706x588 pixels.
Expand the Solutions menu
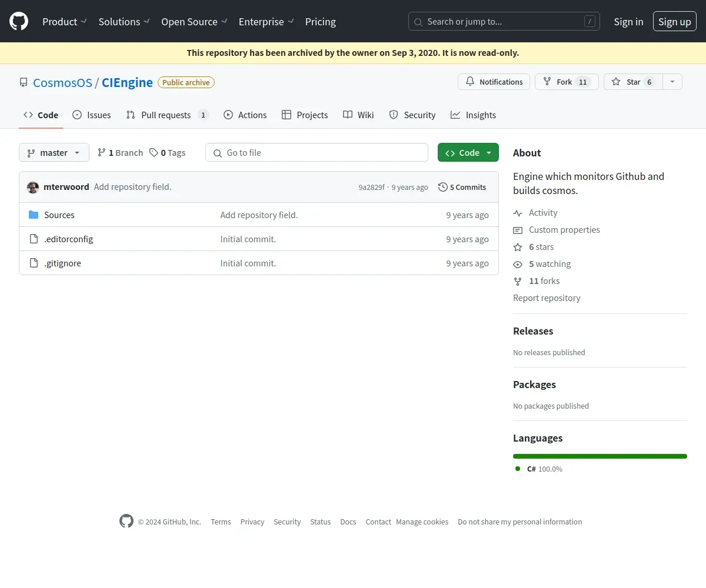[x=124, y=22]
